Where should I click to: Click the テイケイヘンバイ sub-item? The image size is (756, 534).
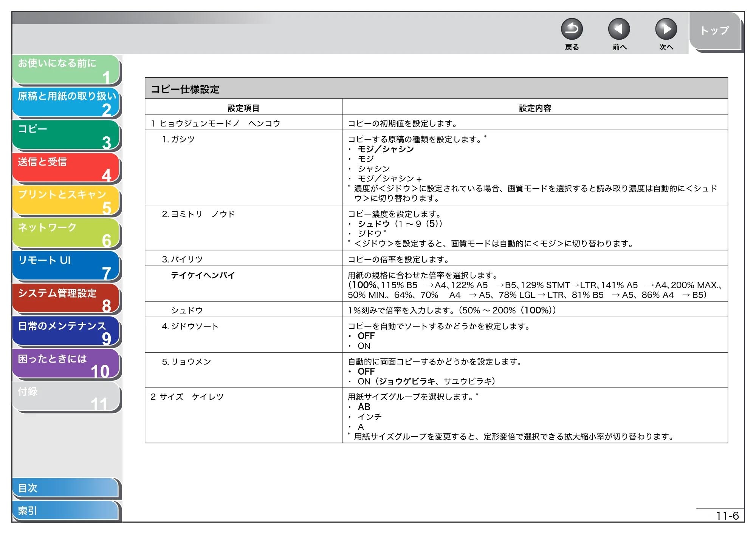(203, 275)
